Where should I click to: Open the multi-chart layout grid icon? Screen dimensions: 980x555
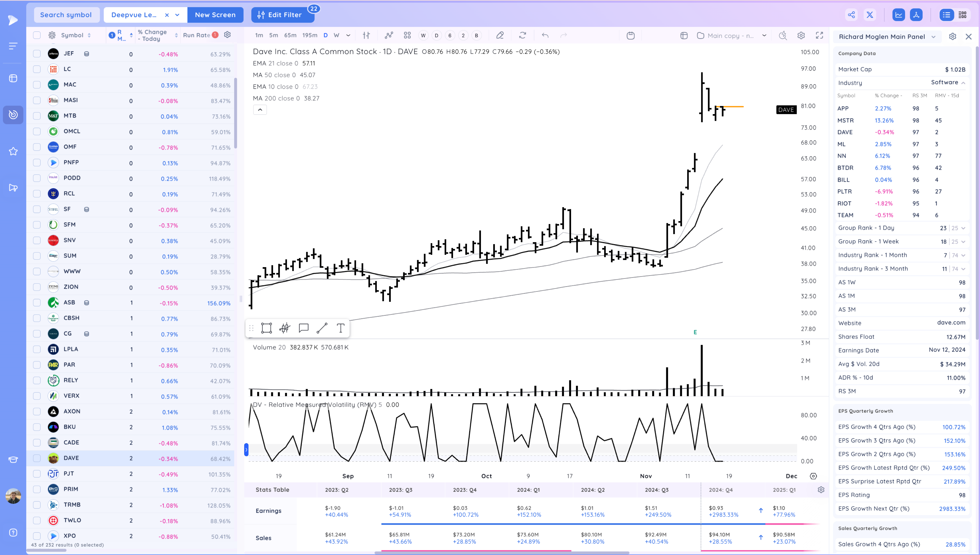pos(407,36)
